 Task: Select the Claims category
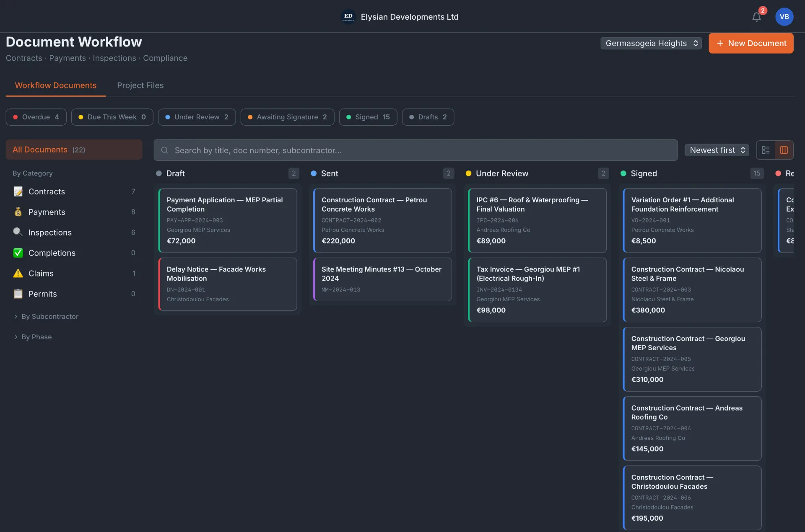(74, 273)
